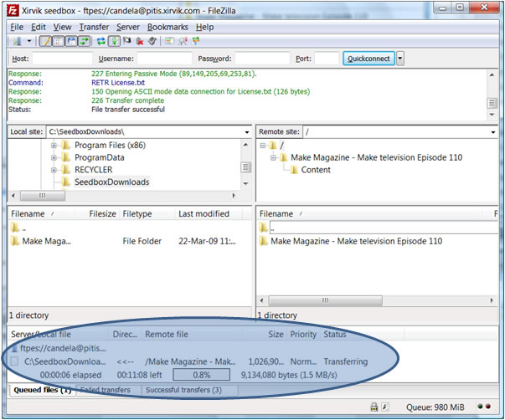Viewport: 505px width, 420px height.
Task: Click the Refresh file lists icon
Action: click(101, 41)
